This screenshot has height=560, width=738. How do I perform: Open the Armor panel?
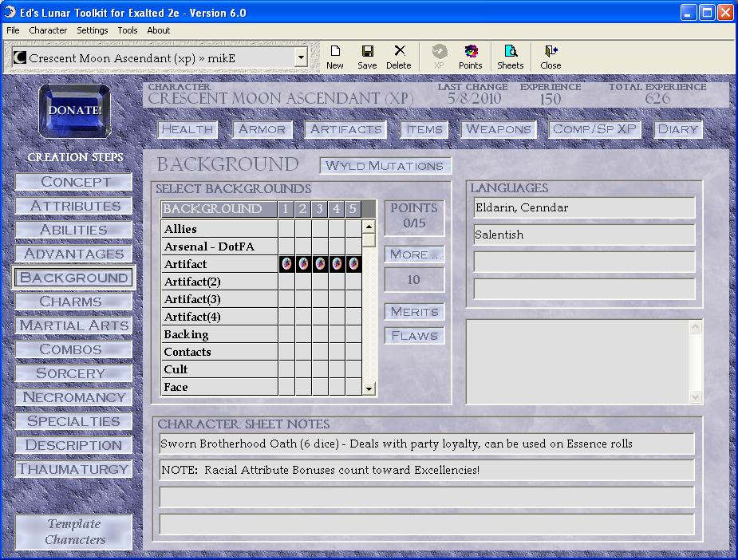pos(262,129)
